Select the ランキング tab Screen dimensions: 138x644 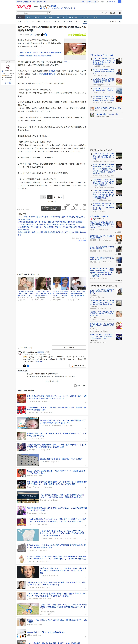pyautogui.click(x=86, y=17)
